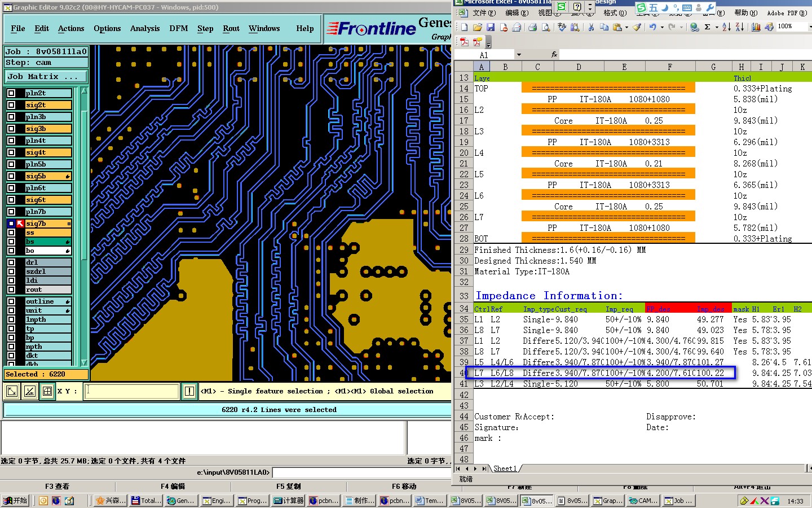This screenshot has width=812, height=508.
Task: Toggle display checkbox for sig2t layer
Action: click(x=11, y=105)
